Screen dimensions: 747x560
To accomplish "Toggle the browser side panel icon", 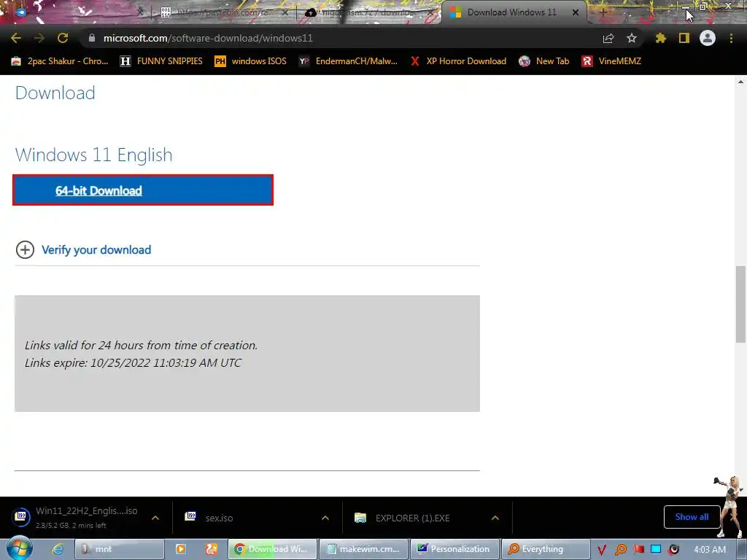I will pyautogui.click(x=684, y=38).
